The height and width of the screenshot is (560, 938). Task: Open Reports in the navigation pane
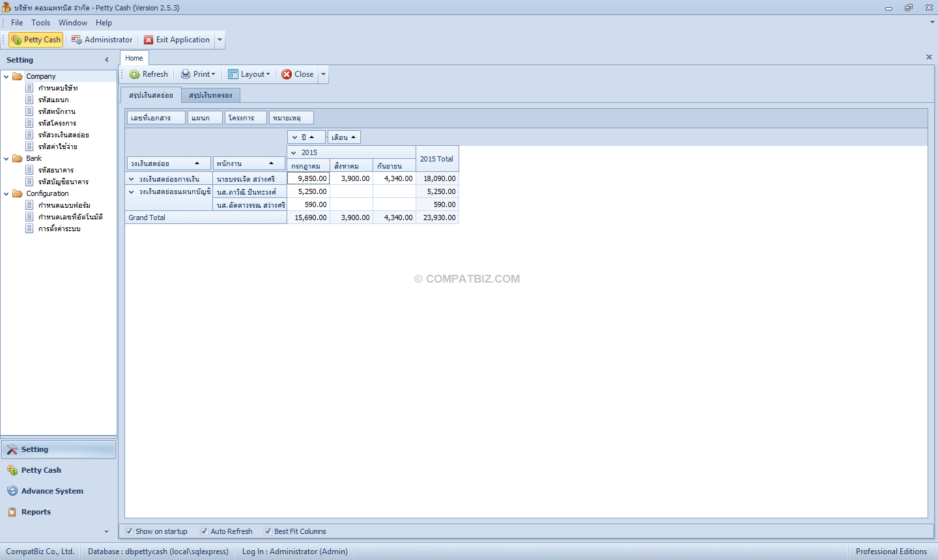36,512
